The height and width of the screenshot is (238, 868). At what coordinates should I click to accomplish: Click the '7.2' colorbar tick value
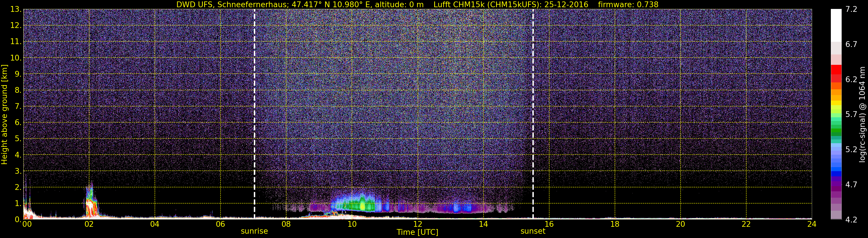click(x=851, y=10)
